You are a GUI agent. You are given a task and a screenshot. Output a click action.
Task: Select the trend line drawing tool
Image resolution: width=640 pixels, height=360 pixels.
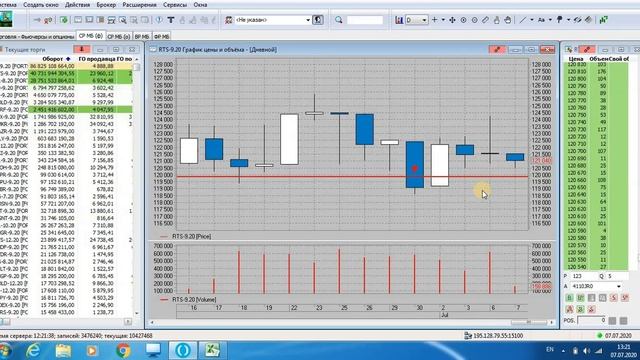[x=522, y=20]
